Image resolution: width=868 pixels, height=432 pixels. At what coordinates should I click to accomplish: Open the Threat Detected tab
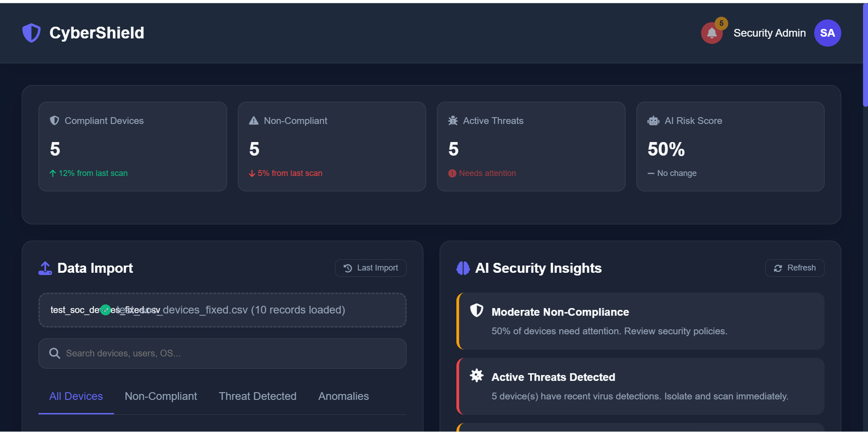[258, 396]
